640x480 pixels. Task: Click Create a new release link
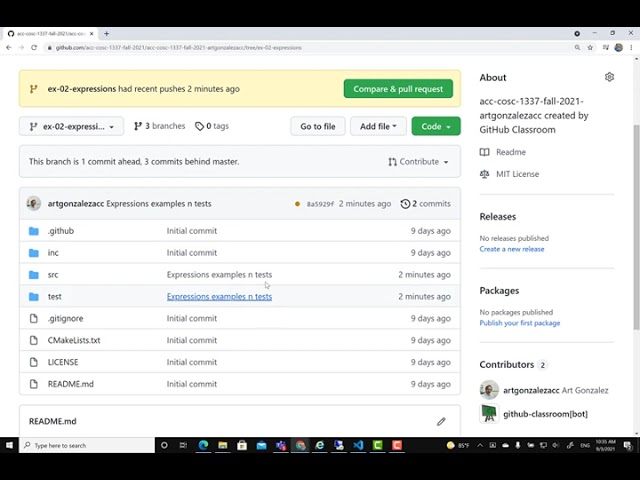[x=512, y=249]
